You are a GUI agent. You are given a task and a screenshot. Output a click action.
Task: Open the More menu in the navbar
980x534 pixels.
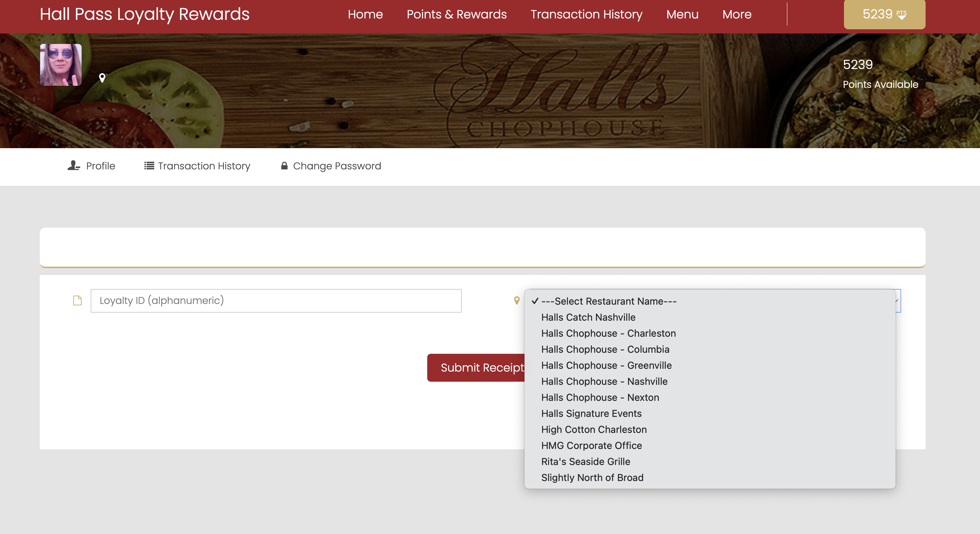pyautogui.click(x=737, y=14)
